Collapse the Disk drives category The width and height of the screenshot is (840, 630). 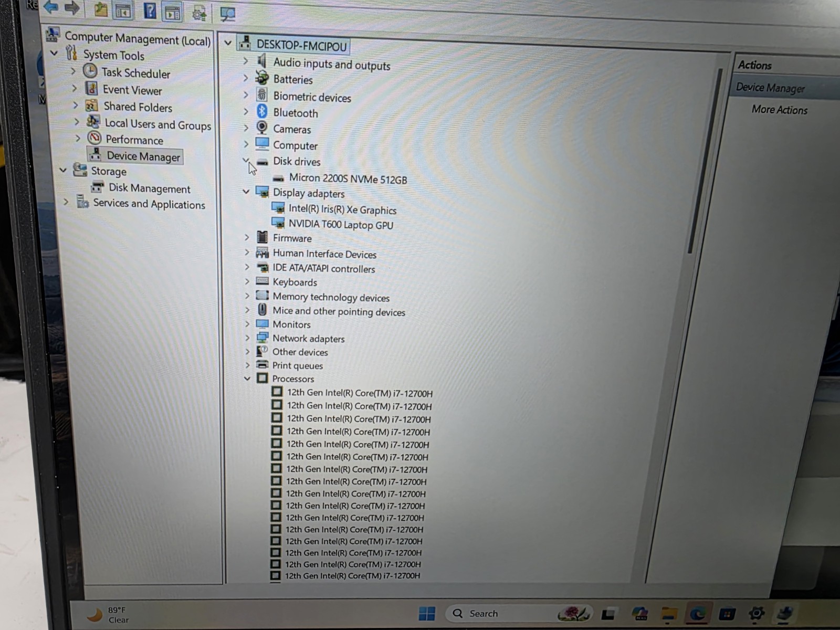click(246, 160)
